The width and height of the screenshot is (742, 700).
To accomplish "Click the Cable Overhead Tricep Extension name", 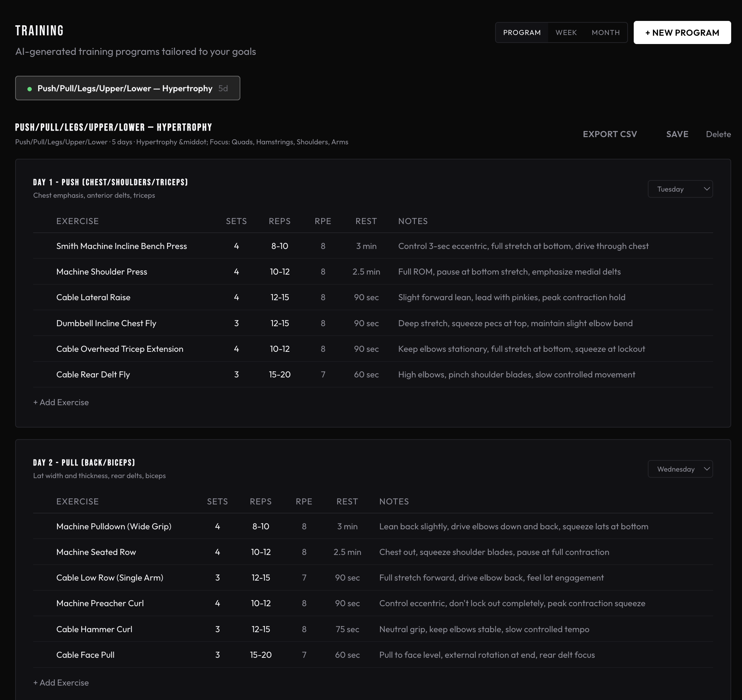I will [119, 349].
